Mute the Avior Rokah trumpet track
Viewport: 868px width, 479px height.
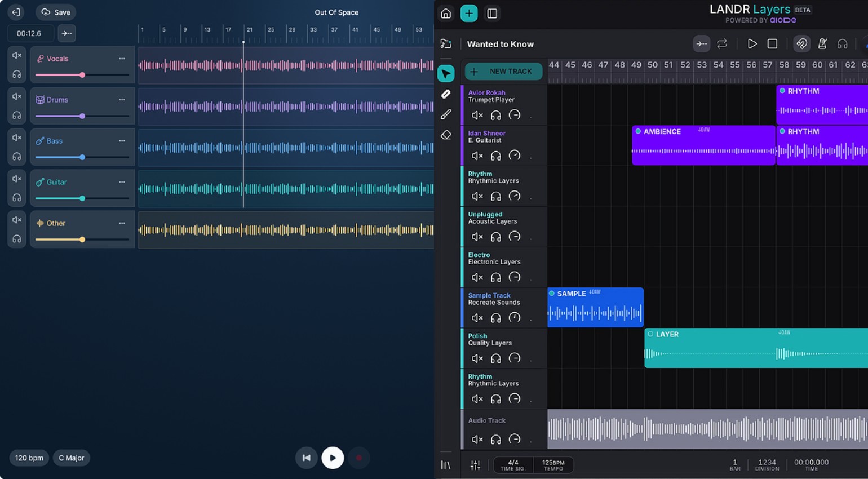click(x=477, y=116)
